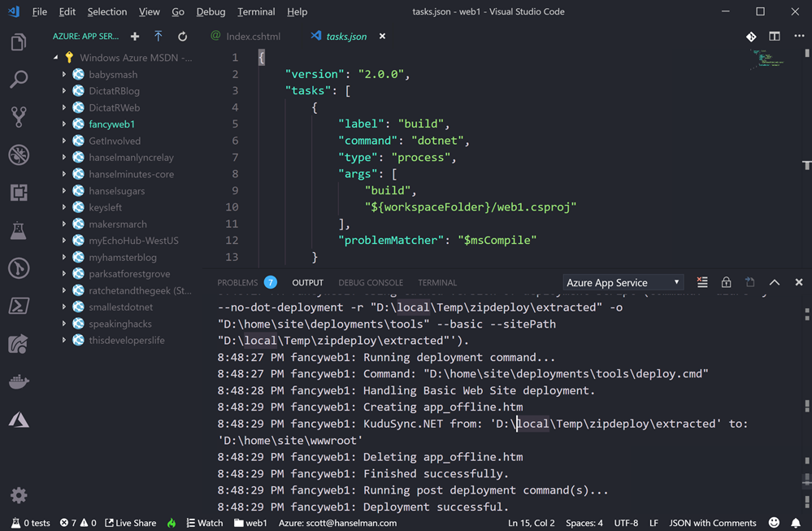The width and height of the screenshot is (812, 531).
Task: Toggle Live Share in status bar
Action: coord(130,523)
